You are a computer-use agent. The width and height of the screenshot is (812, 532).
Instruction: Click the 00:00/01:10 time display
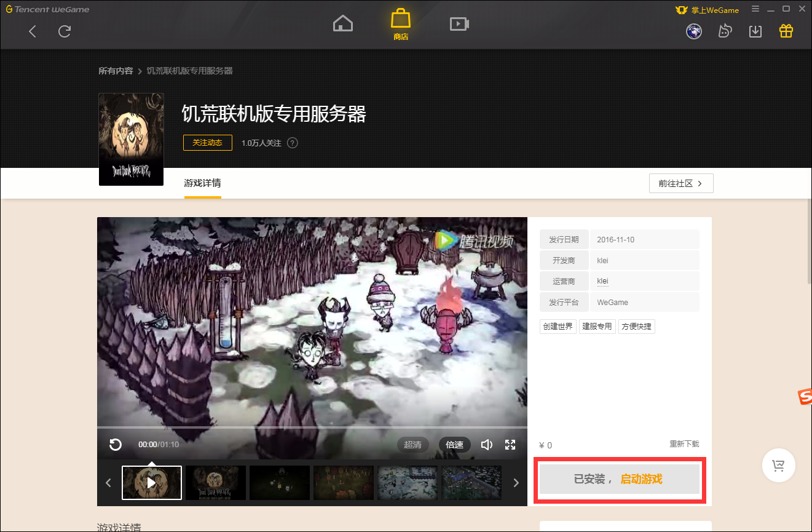coord(159,444)
